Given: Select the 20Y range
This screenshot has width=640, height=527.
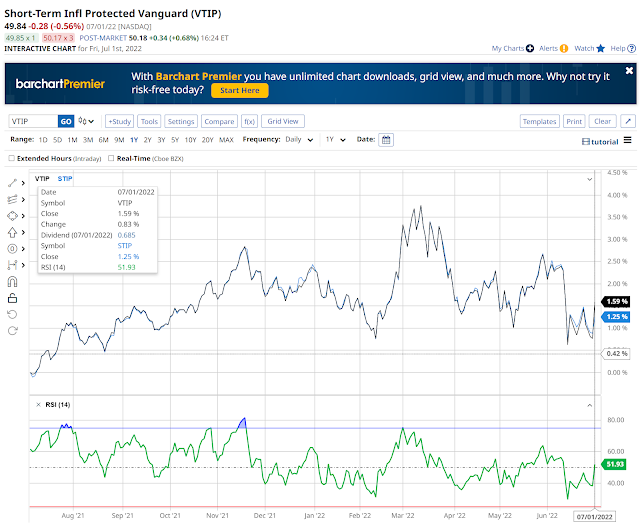Looking at the screenshot, I should [x=207, y=140].
